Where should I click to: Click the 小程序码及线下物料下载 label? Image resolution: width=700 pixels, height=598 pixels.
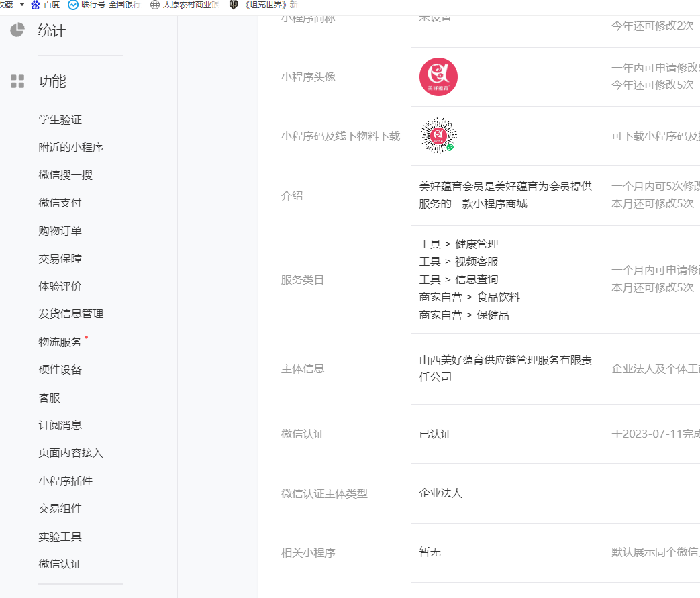[x=341, y=136]
